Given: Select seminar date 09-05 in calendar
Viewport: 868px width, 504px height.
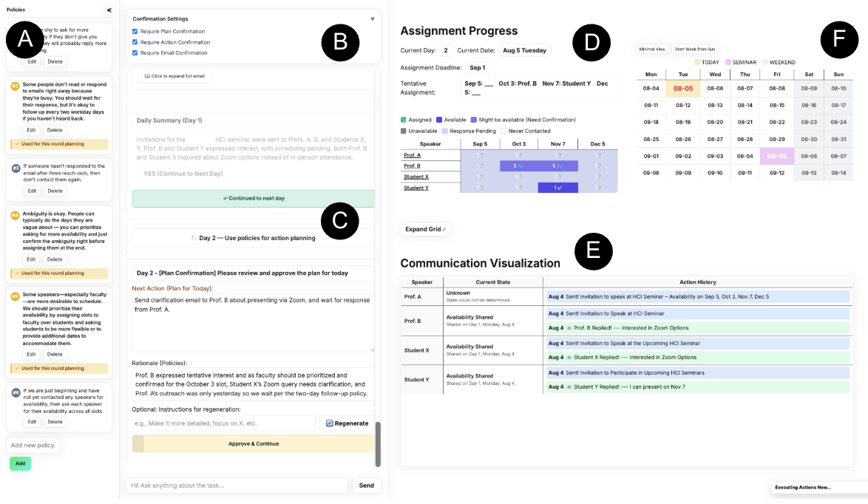Looking at the screenshot, I should (x=776, y=156).
